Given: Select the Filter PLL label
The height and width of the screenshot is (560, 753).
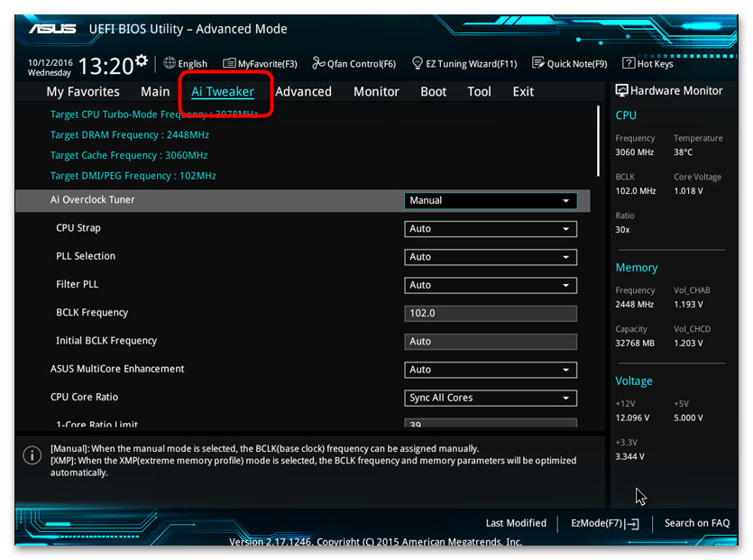Looking at the screenshot, I should pyautogui.click(x=77, y=284).
